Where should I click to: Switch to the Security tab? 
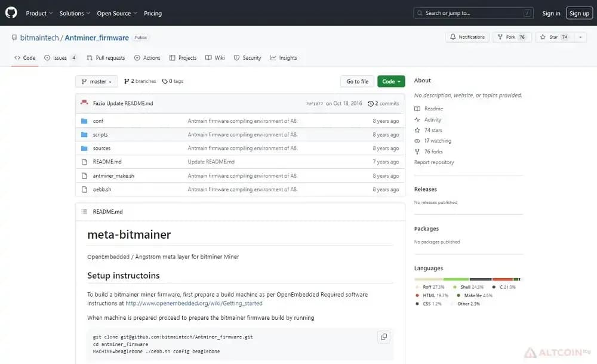point(248,58)
